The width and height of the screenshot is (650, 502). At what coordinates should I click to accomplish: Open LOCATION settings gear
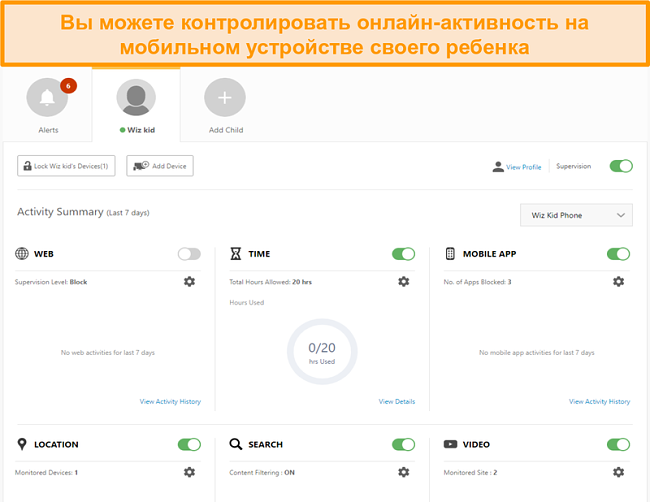tap(189, 472)
